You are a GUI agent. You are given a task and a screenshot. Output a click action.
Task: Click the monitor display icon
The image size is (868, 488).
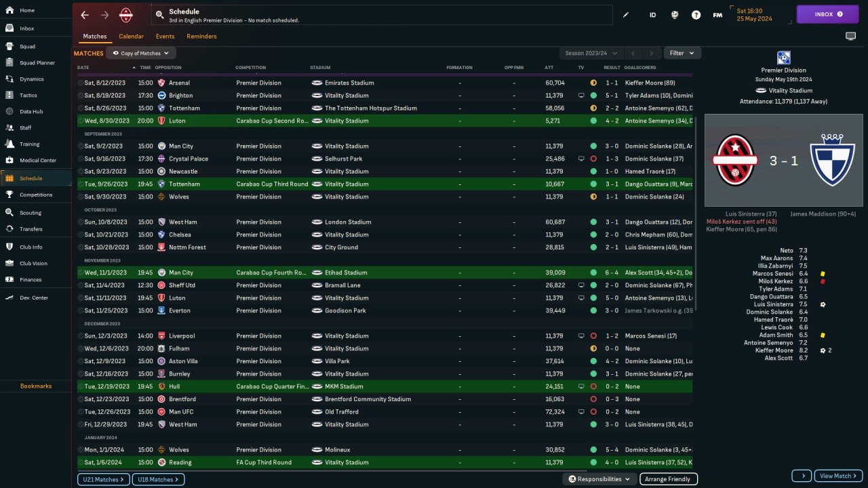tap(850, 36)
